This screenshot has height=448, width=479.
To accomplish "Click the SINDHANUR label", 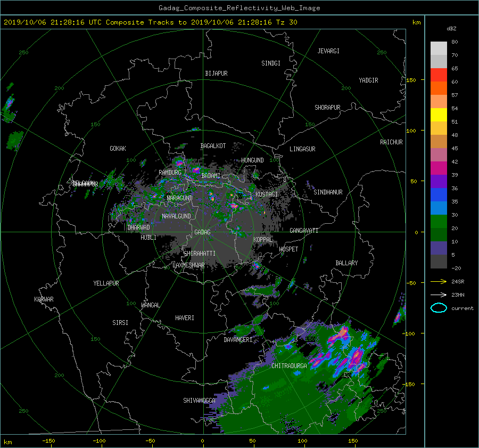I will [x=328, y=192].
